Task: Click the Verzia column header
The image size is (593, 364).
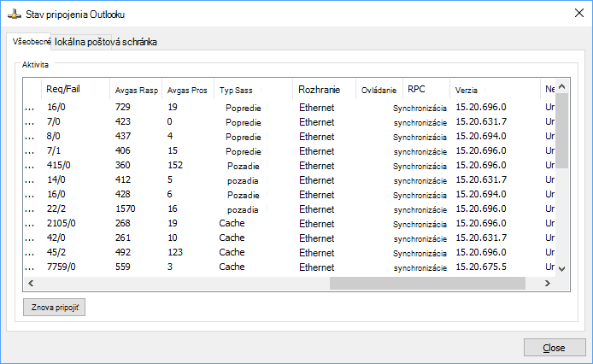Action: [x=495, y=90]
